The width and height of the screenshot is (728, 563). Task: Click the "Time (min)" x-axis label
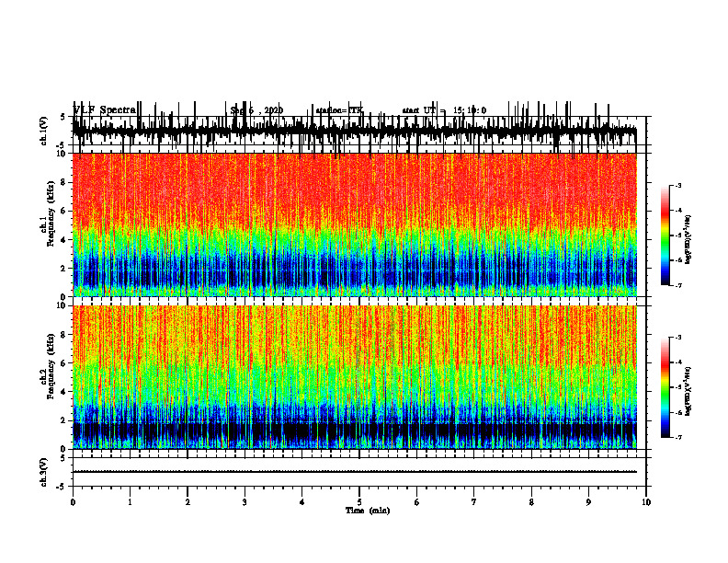coord(368,511)
